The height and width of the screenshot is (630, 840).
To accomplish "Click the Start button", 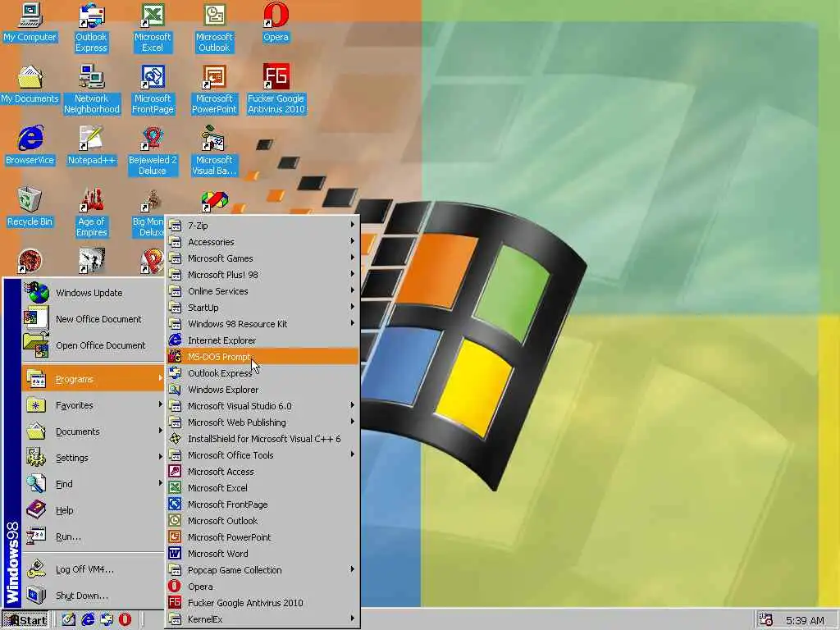I will pos(25,620).
